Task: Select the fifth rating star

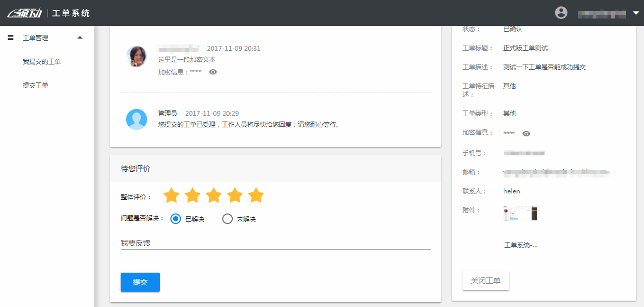Action: pos(256,196)
